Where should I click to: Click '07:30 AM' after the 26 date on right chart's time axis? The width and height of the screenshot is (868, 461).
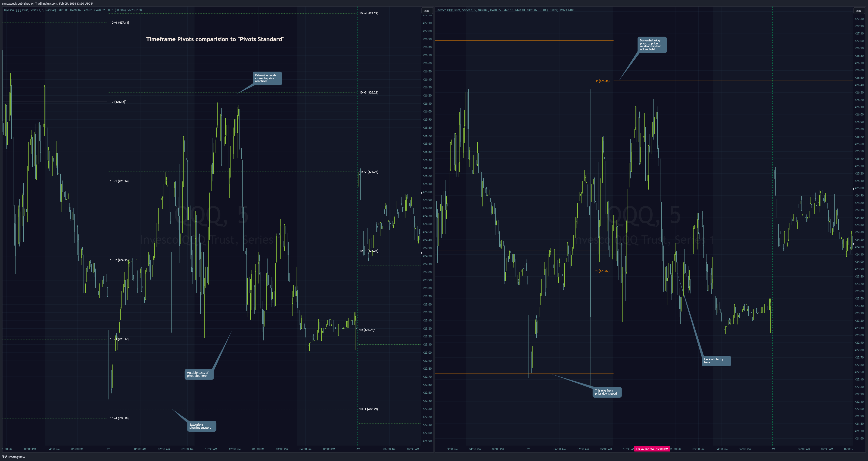point(583,449)
